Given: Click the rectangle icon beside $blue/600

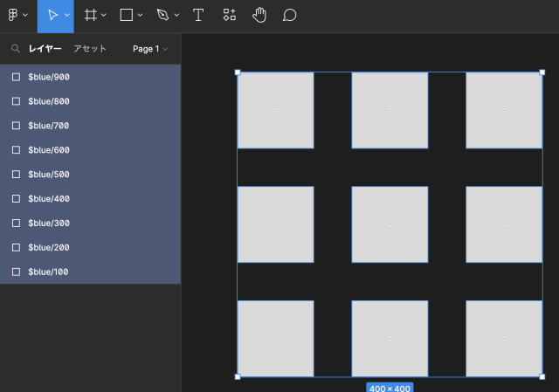Looking at the screenshot, I should click(x=16, y=150).
